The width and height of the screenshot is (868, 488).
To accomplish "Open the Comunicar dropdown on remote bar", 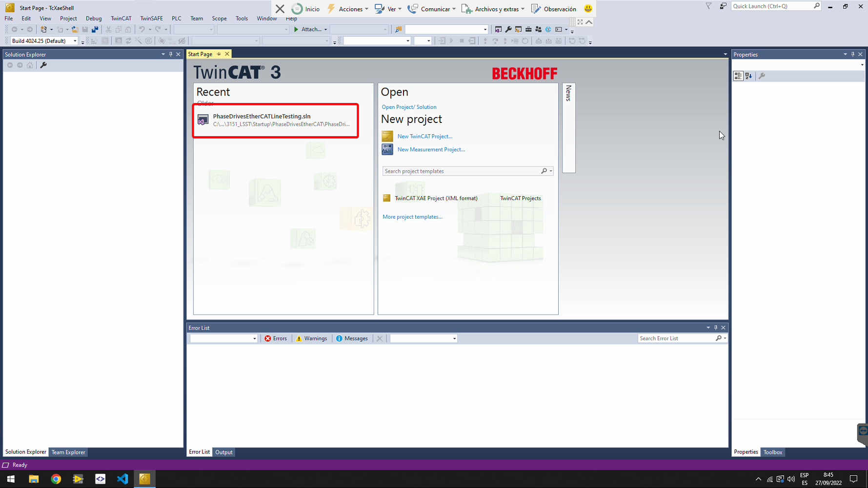I will tap(432, 9).
